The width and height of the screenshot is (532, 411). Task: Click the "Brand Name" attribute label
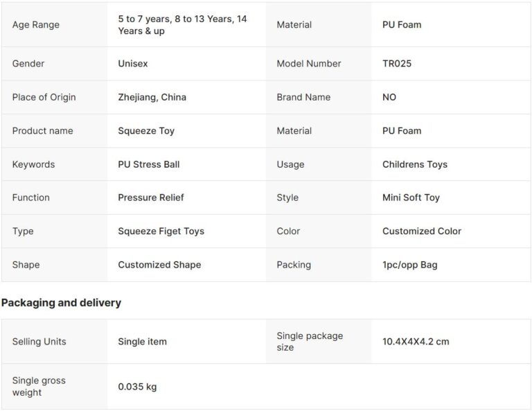pyautogui.click(x=303, y=97)
